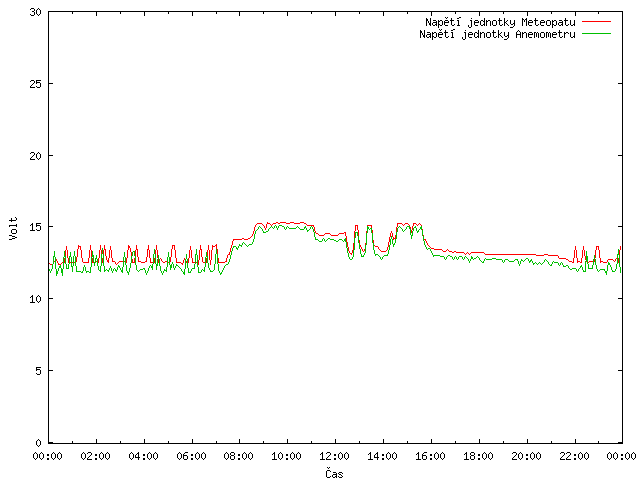
Task: Click the y-axis value 5
Action: (x=38, y=371)
